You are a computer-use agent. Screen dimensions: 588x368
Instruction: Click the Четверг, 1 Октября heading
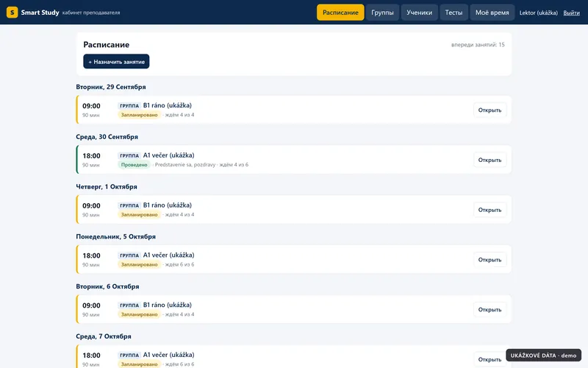pos(107,187)
